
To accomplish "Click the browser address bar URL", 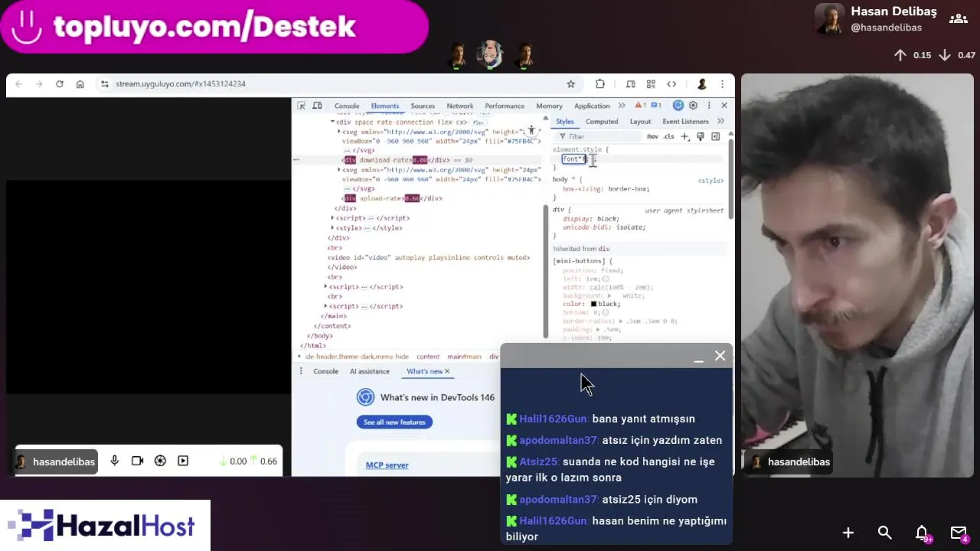I will point(181,84).
